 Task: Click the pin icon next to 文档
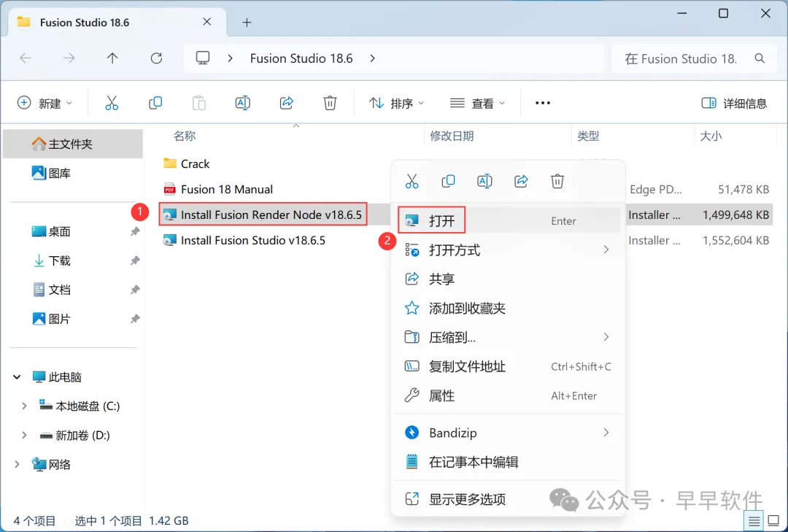coord(135,290)
